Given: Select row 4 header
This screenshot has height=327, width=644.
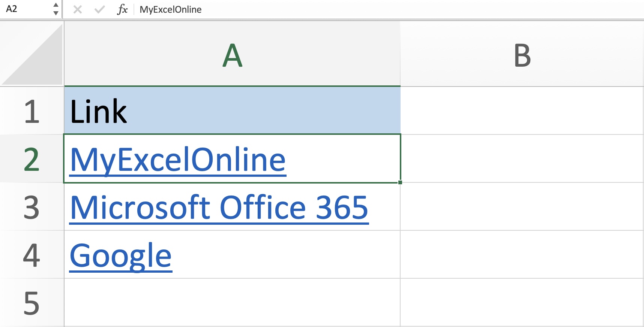Looking at the screenshot, I should click(x=32, y=255).
